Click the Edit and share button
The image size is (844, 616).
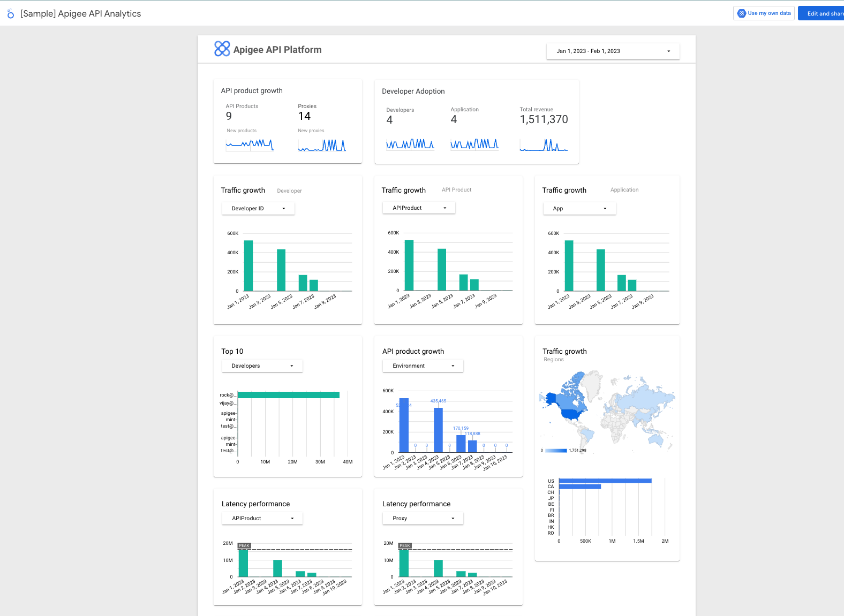821,13
